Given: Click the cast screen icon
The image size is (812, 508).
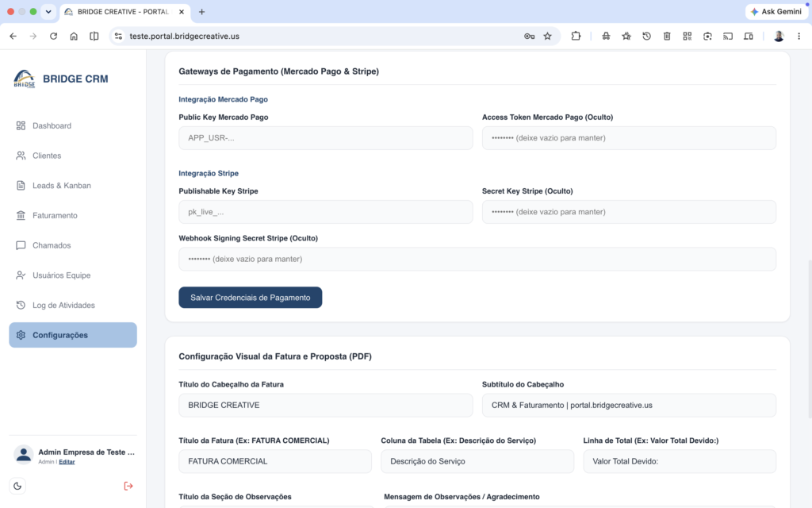Looking at the screenshot, I should point(728,37).
